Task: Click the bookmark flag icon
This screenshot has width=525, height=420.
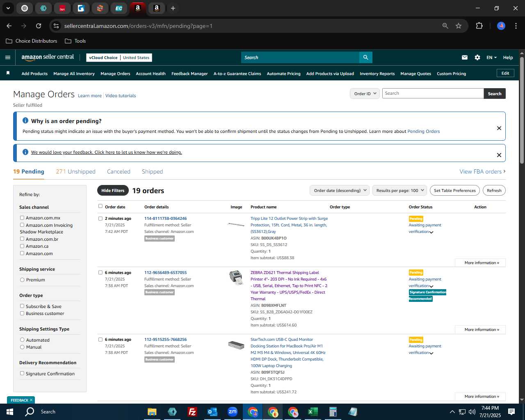Action: point(8,73)
